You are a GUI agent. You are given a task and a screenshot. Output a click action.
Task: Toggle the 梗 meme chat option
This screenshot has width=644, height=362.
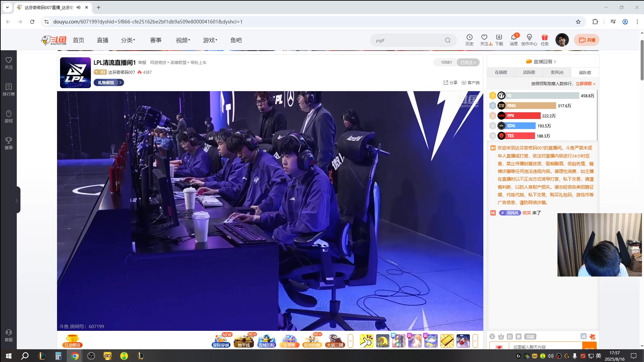519,337
